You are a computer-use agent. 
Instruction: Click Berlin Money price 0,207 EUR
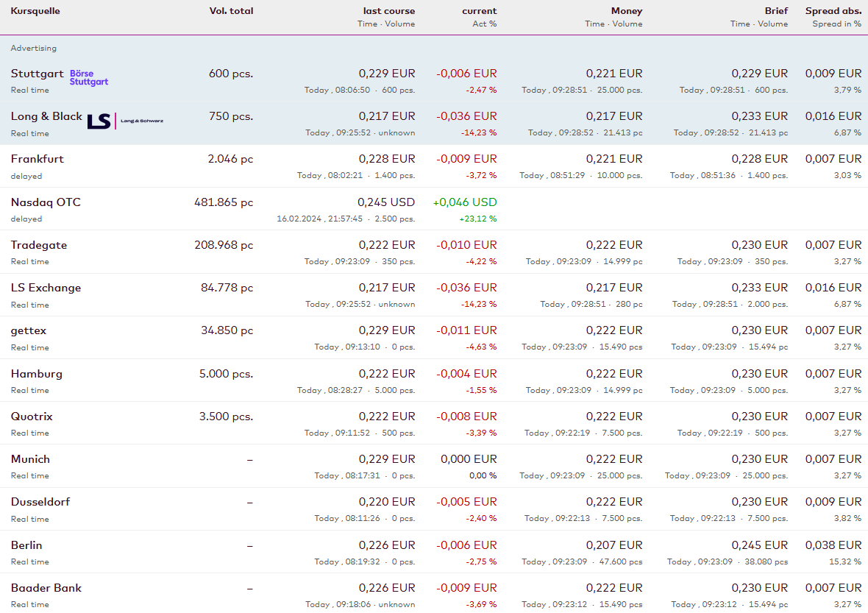(614, 545)
